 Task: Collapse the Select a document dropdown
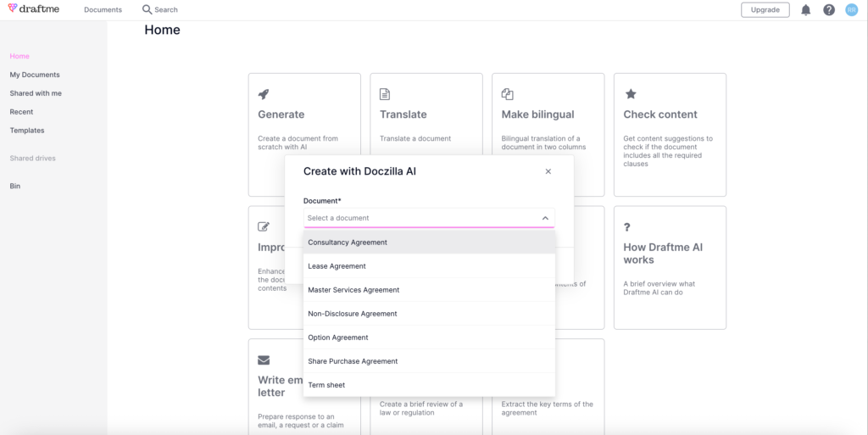(x=545, y=218)
